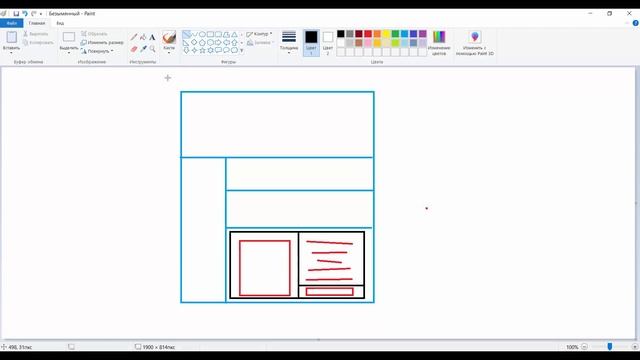Image resolution: width=640 pixels, height=360 pixels.
Task: Open the Outline (Контур) dropdown
Action: click(x=259, y=34)
